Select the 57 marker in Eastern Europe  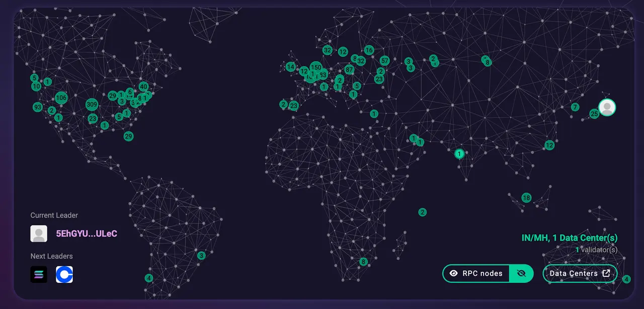click(x=384, y=60)
